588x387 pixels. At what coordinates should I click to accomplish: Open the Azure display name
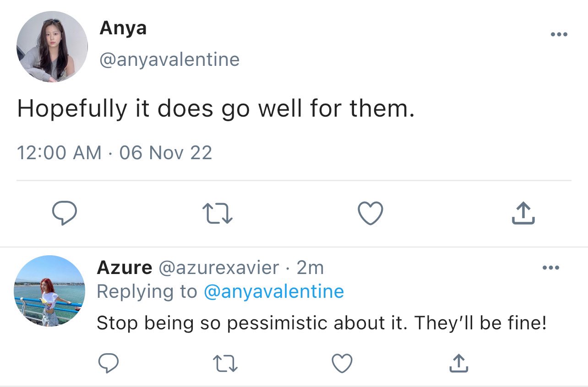point(125,268)
